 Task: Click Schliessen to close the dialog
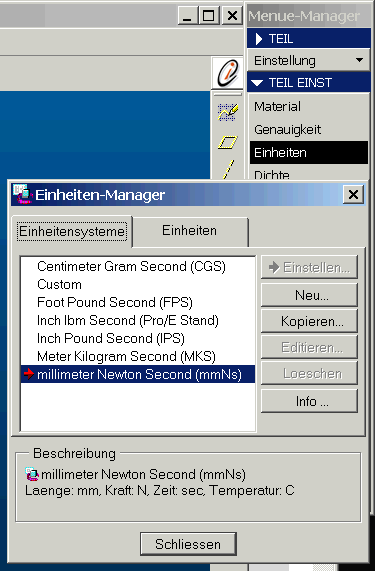(x=188, y=544)
